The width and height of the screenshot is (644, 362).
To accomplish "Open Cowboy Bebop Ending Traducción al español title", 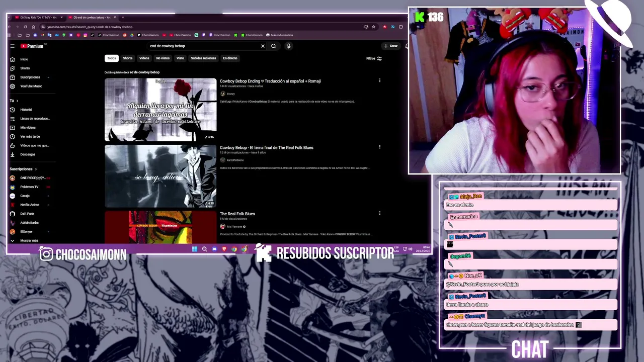I will [270, 81].
